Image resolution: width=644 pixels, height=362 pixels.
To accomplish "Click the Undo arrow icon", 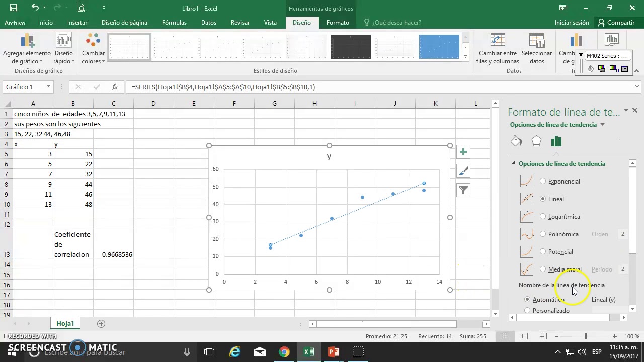I will point(35,8).
